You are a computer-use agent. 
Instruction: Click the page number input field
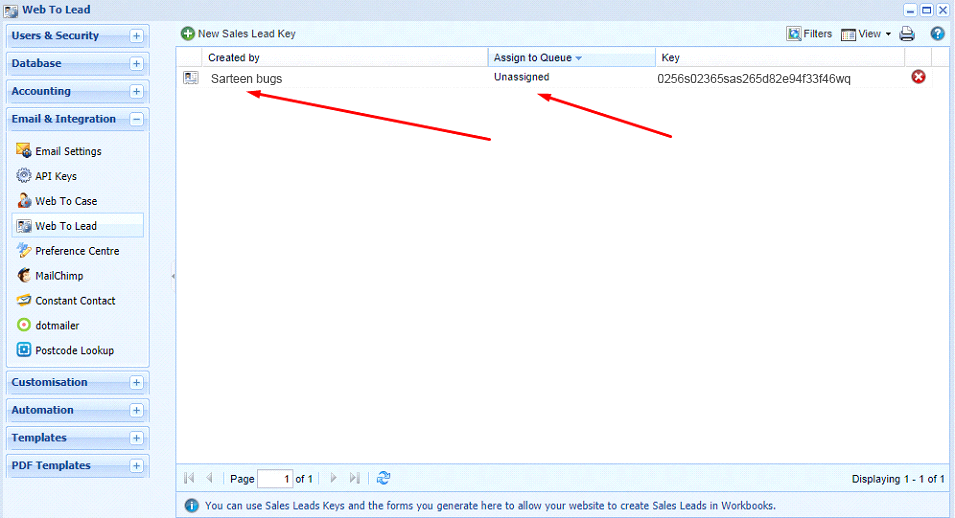274,479
